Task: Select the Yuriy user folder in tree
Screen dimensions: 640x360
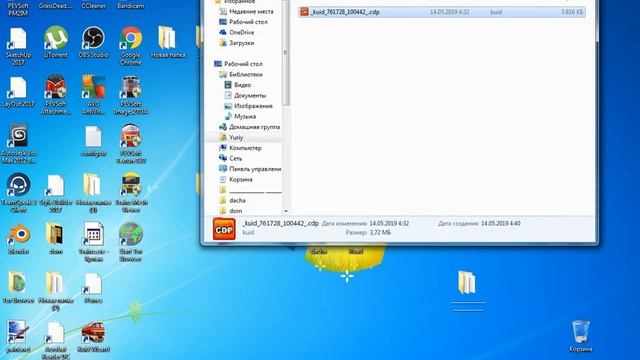Action: tap(236, 138)
